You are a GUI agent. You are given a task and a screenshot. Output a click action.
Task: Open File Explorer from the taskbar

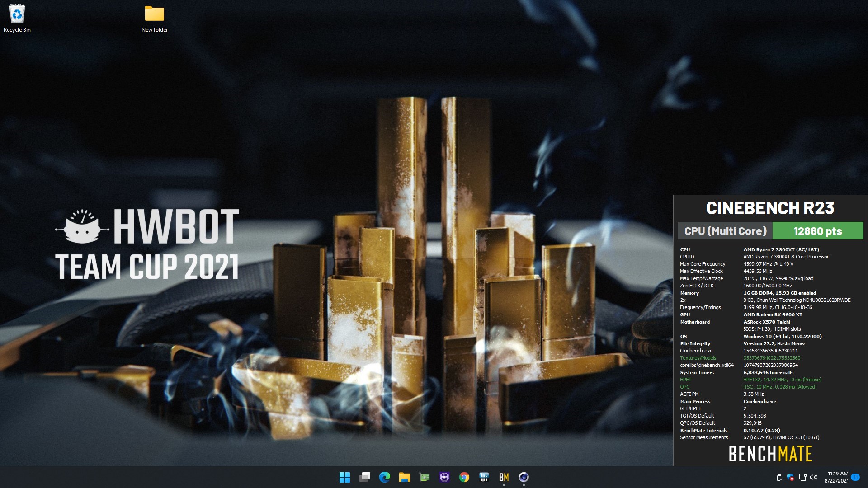tap(404, 477)
